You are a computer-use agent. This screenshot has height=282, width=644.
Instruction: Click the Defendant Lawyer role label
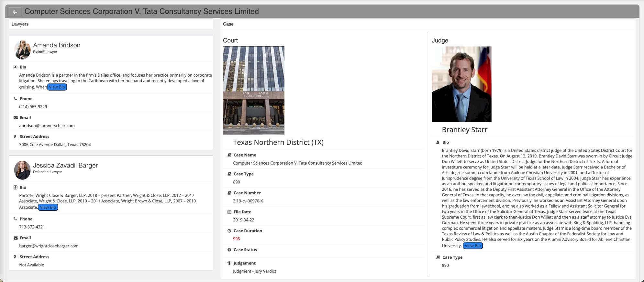[48, 172]
